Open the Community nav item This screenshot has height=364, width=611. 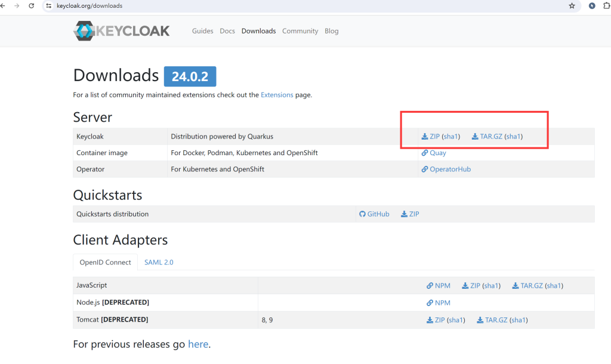tap(300, 31)
